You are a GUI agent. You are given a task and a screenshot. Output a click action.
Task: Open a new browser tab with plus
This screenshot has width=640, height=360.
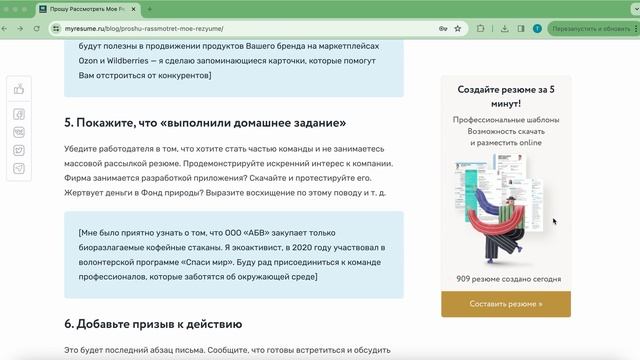pyautogui.click(x=149, y=9)
